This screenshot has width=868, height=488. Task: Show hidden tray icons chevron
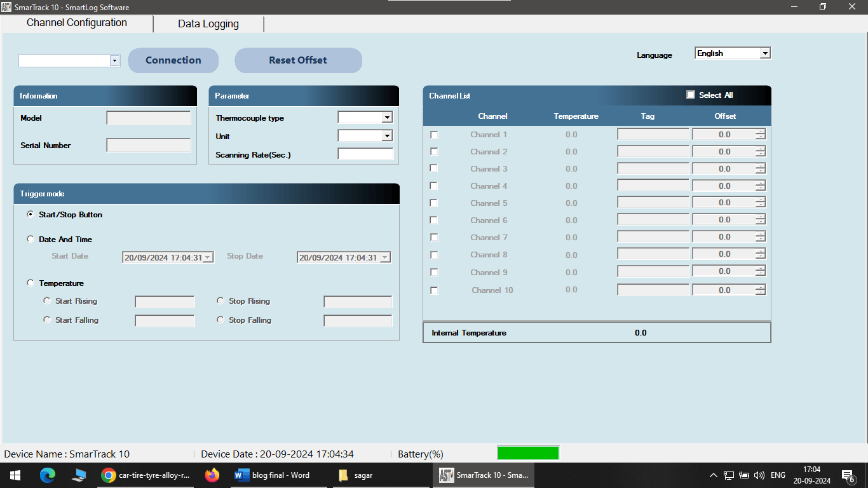click(x=714, y=475)
